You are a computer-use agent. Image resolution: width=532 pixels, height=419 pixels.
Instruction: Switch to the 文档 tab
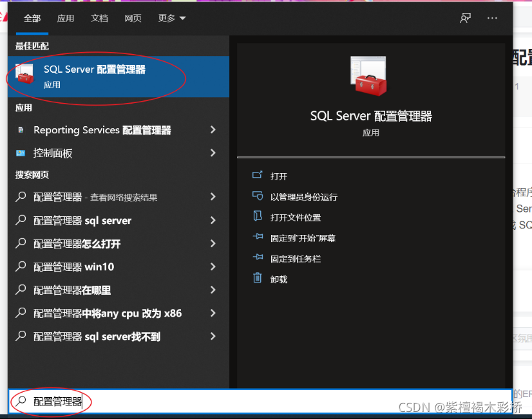(99, 18)
